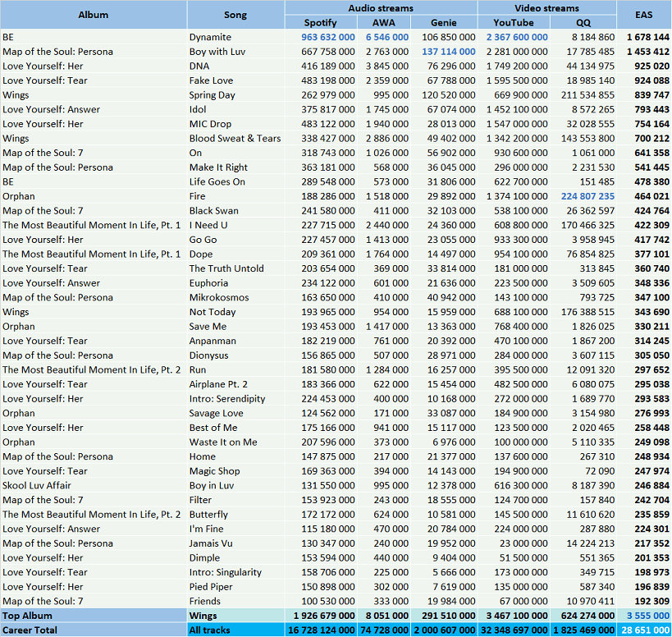672x637 pixels.
Task: Select the MIC Drop song cell
Action: point(235,124)
